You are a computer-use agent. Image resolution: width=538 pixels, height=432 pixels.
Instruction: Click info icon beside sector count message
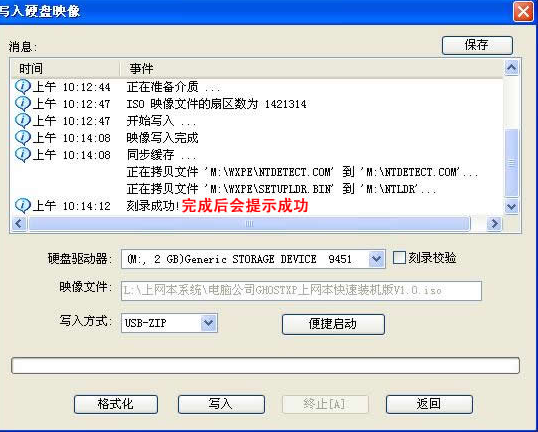pos(23,103)
